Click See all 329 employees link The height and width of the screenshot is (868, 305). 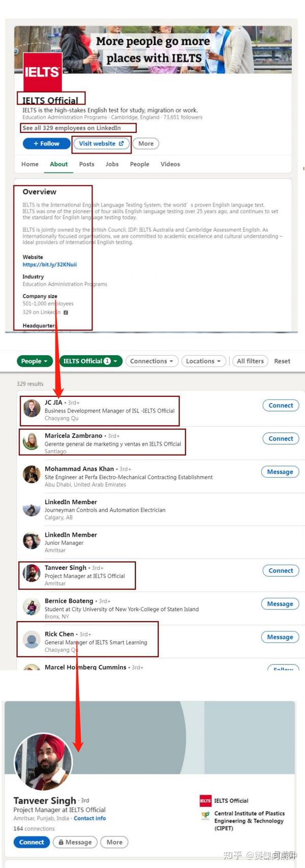point(71,128)
